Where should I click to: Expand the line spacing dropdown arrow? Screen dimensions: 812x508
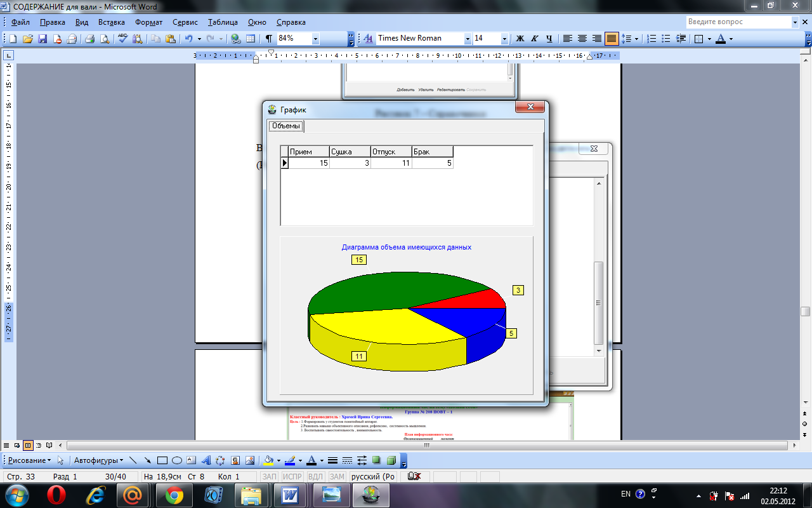tap(636, 39)
